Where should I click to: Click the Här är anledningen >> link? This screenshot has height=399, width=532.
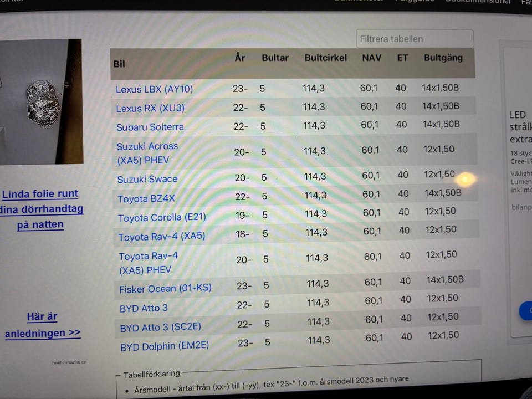(x=43, y=325)
